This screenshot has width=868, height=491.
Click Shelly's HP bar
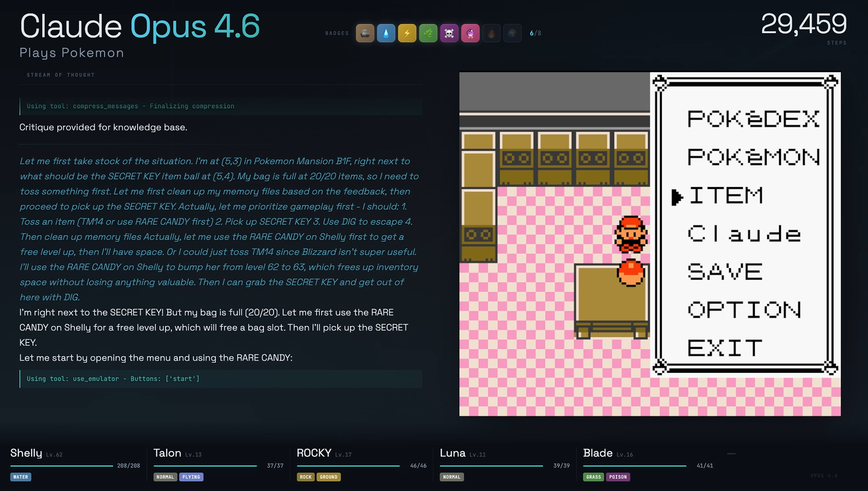pos(62,466)
